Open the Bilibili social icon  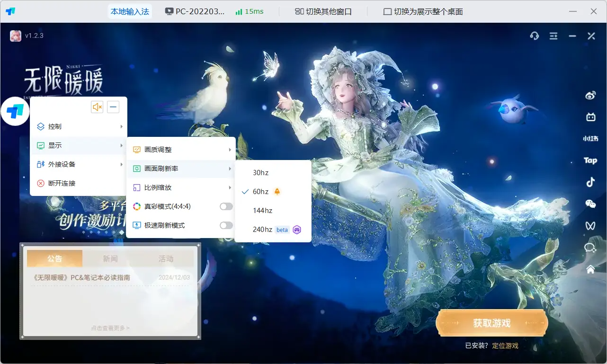[590, 117]
